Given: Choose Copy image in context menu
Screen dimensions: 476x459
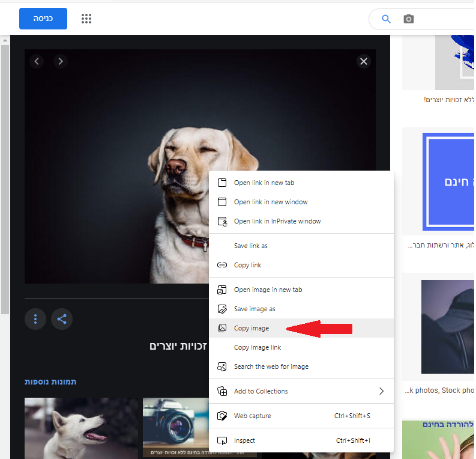Looking at the screenshot, I should pos(301,328).
